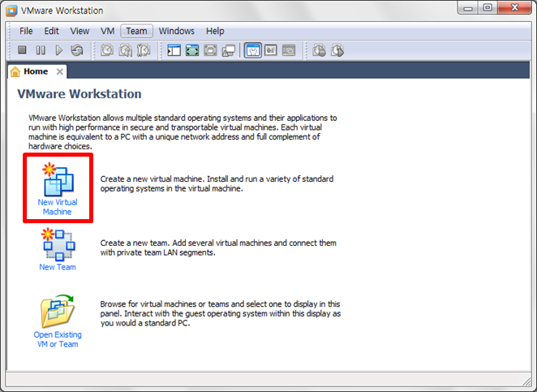Click the Revert to Snapshot toolbar icon
The width and height of the screenshot is (537, 392).
coord(126,50)
